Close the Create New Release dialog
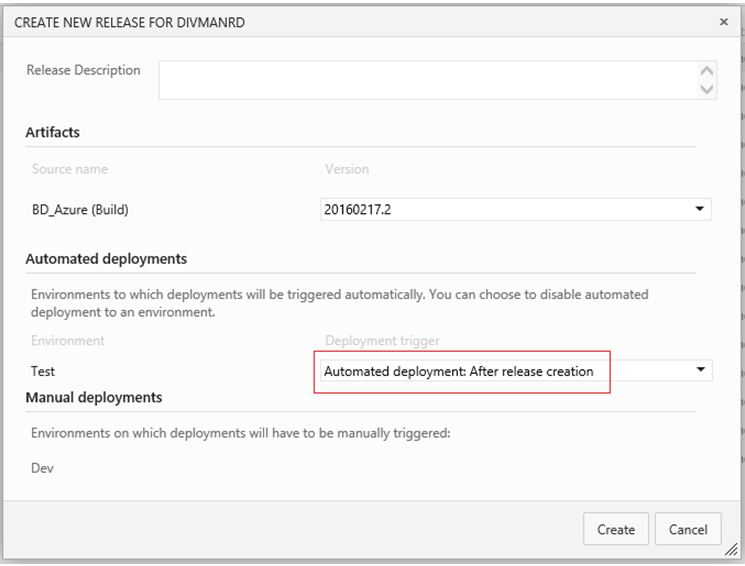Screen dimensions: 745x566 tap(724, 22)
